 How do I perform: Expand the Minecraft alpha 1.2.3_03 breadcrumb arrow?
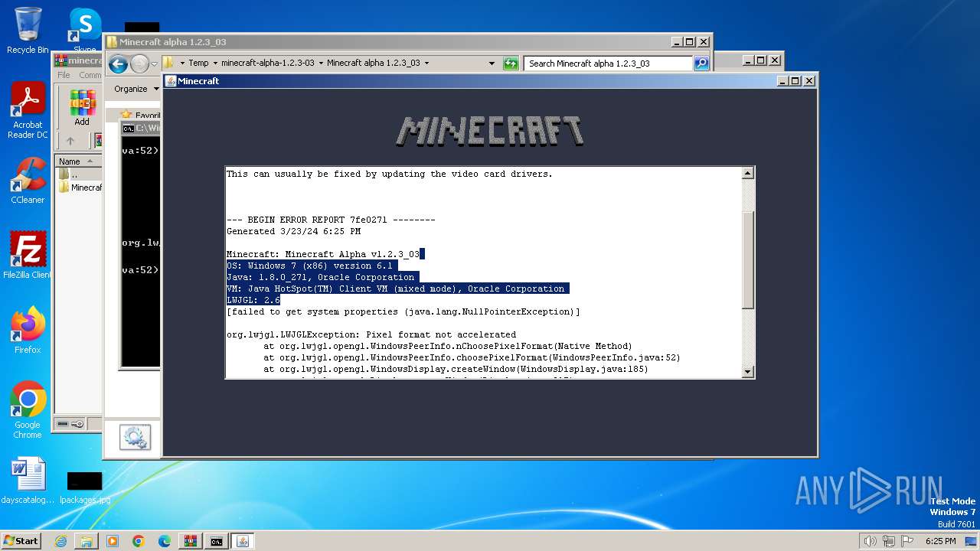[426, 64]
